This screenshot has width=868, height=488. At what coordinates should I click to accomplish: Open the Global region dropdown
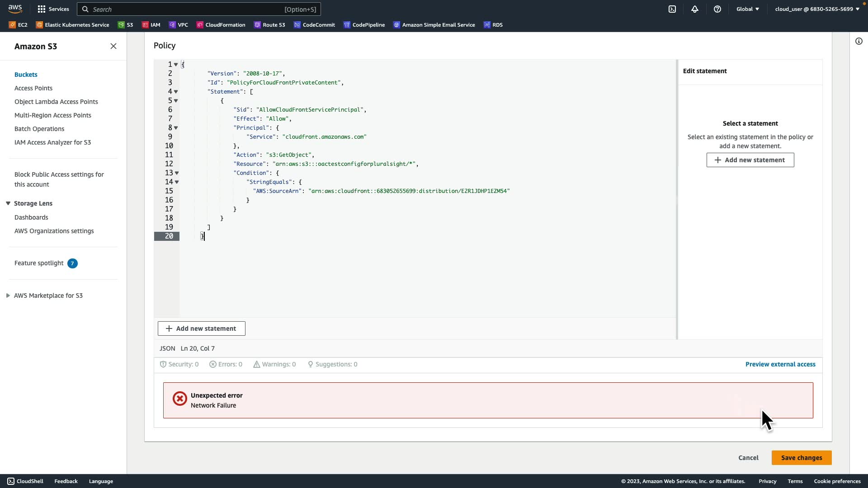coord(747,9)
